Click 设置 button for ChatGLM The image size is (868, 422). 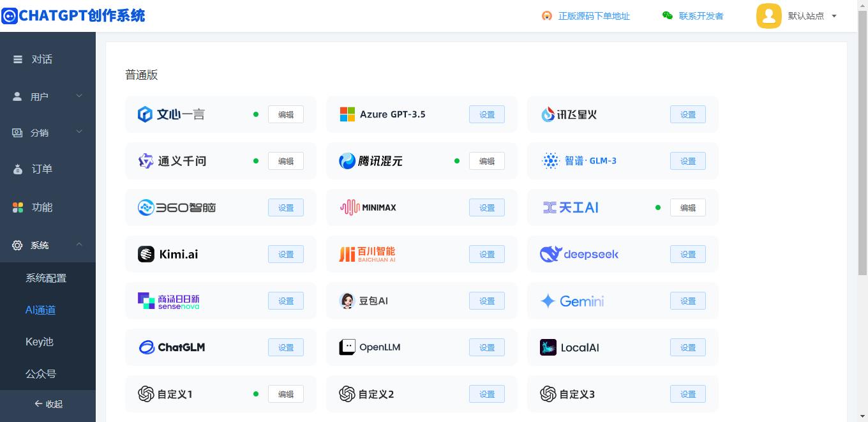286,348
